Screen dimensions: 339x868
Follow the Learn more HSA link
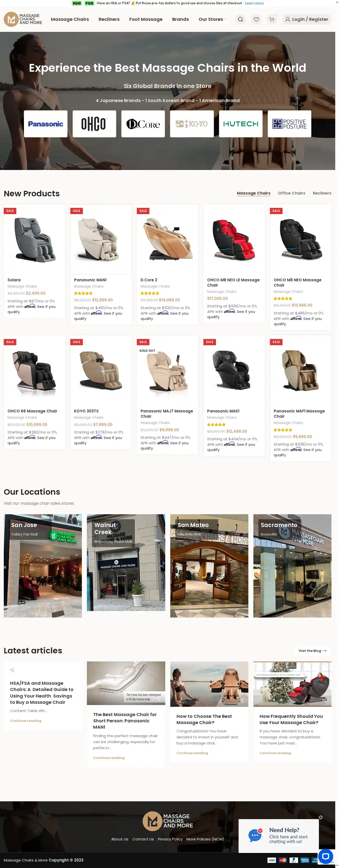coord(254,3)
